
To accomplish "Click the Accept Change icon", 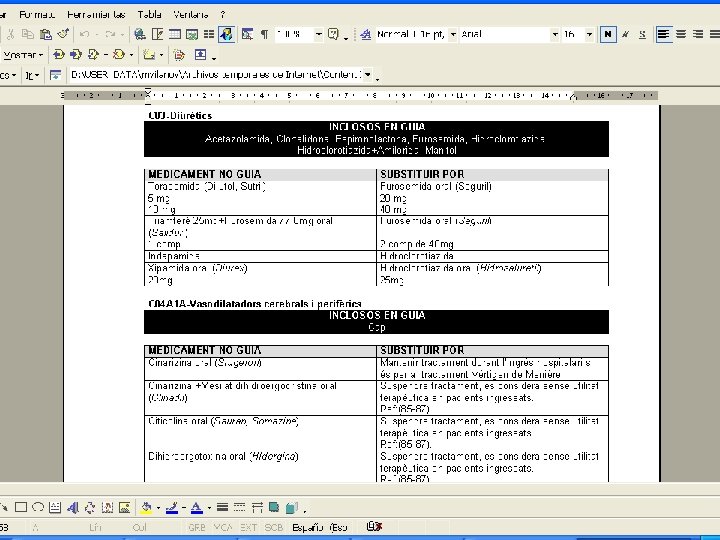I will (93, 55).
